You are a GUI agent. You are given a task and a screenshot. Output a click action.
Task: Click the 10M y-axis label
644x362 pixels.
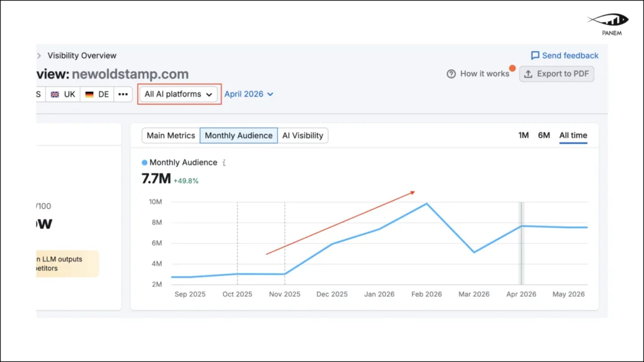click(155, 202)
